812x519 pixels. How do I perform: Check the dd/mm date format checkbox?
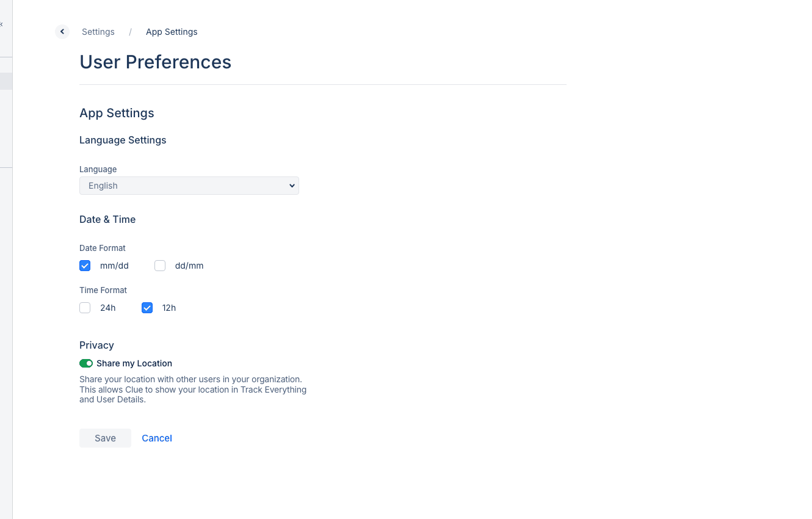click(160, 266)
